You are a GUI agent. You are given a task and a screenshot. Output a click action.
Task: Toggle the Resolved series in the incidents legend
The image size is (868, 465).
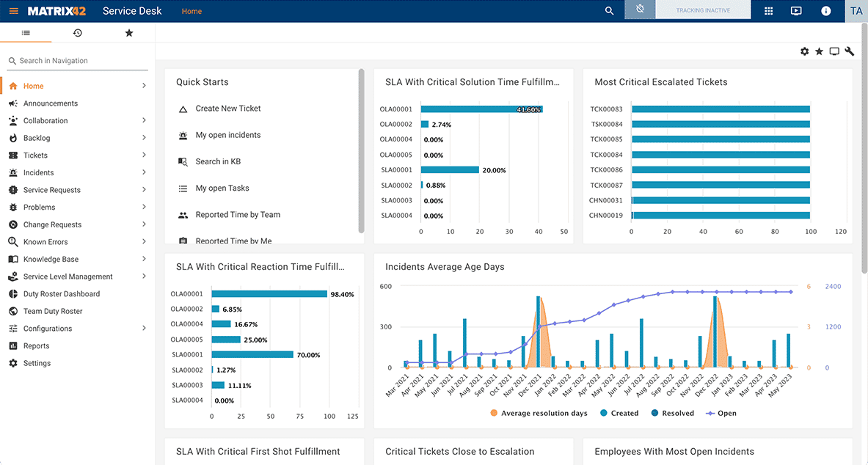coord(672,413)
